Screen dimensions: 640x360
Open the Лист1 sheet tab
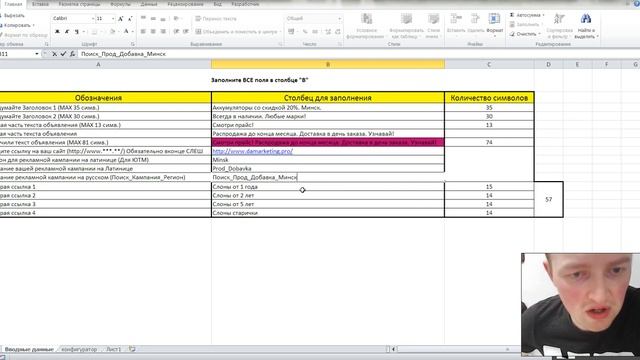tap(113, 349)
